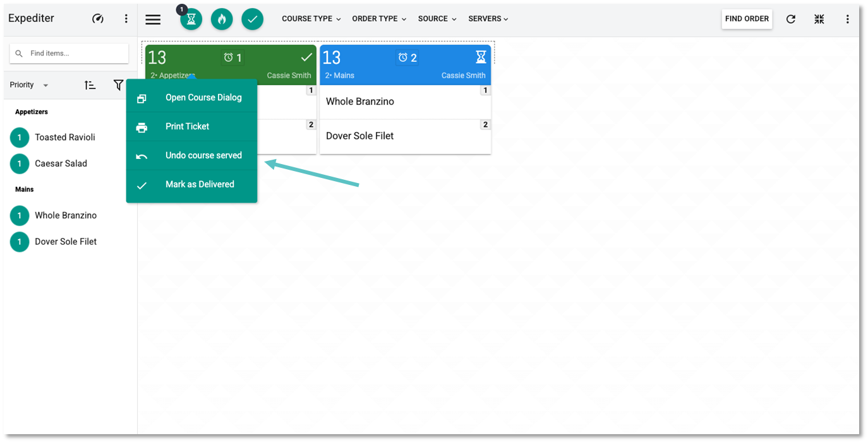The image size is (868, 443).
Task: Toggle the flame fired filter button
Action: (222, 20)
